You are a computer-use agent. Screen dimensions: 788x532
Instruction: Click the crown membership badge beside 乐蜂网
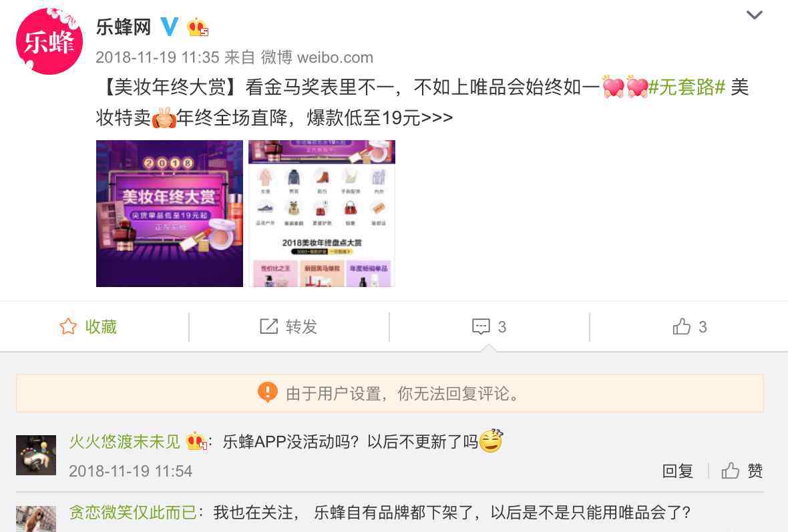coord(197,27)
